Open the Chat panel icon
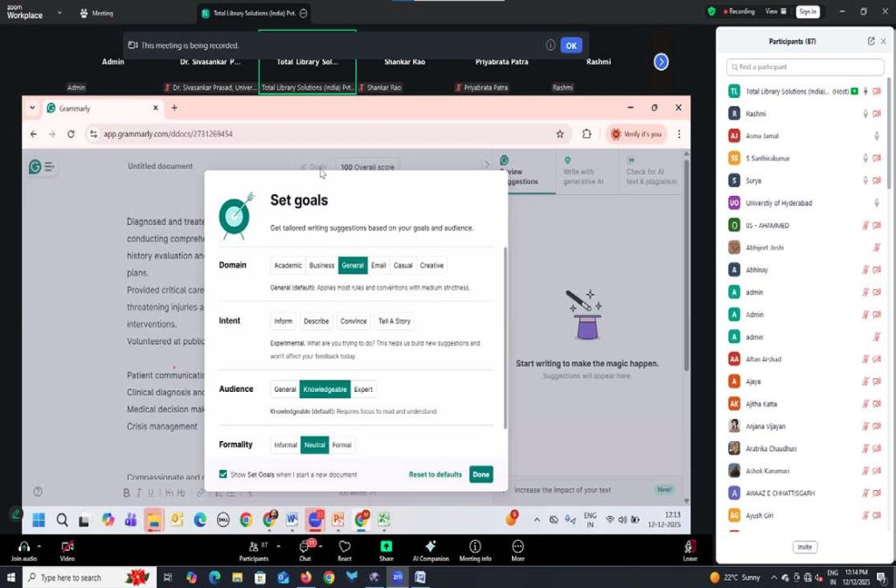The height and width of the screenshot is (588, 896). click(x=304, y=546)
